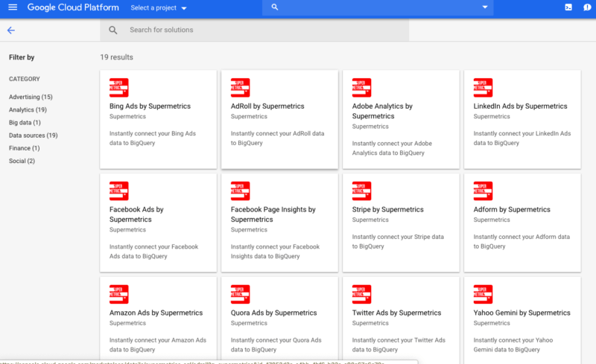596x364 pixels.
Task: Click Supermetrics vendor under Bing Ads card
Action: point(127,117)
